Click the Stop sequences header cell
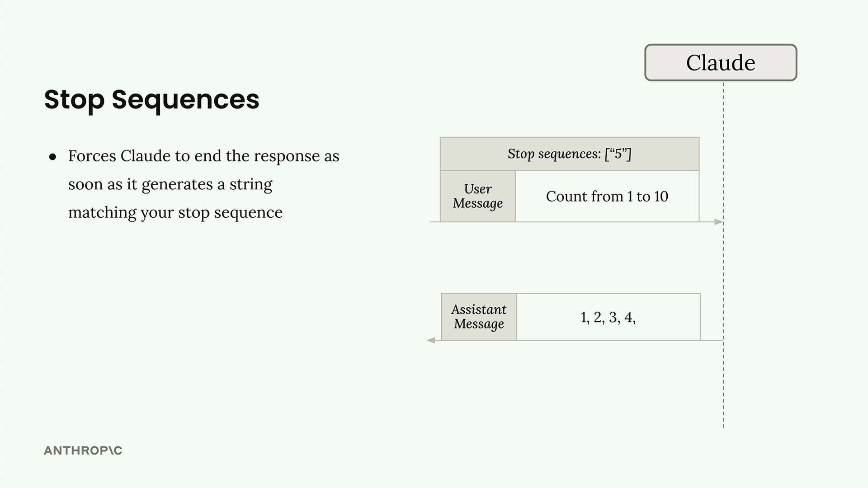The image size is (868, 488). (570, 154)
